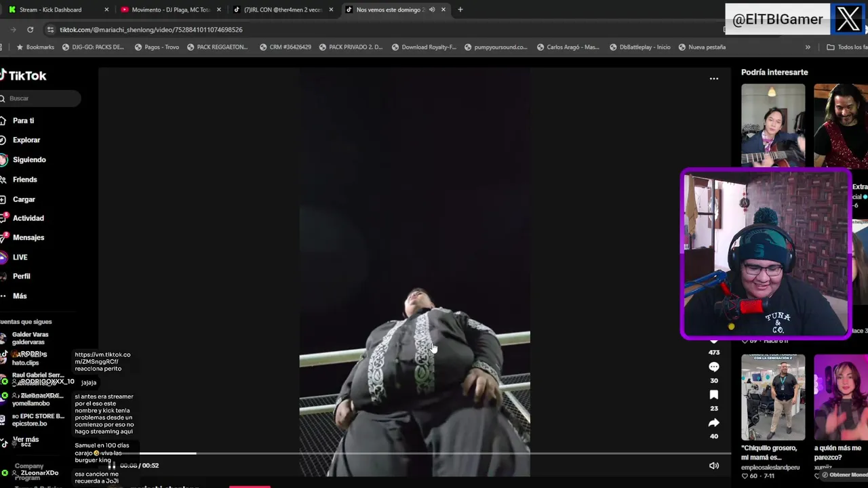Screen dimensions: 868x488
Task: Open the Pagos - Trovo bookmark
Action: coord(157,47)
